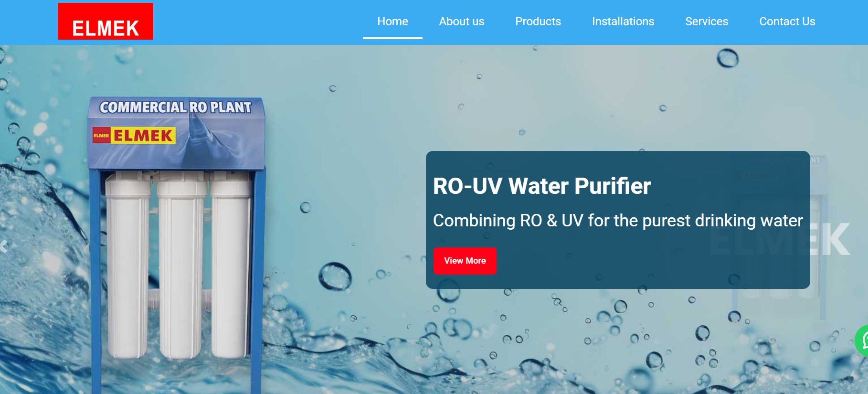The image size is (868, 394).
Task: Click the red ELMEK logo
Action: [106, 21]
